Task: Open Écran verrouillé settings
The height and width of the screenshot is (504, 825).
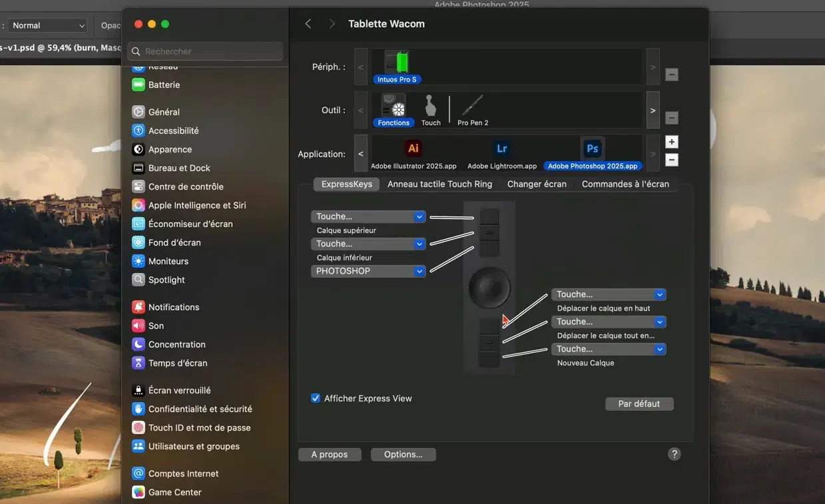Action: 171,390
